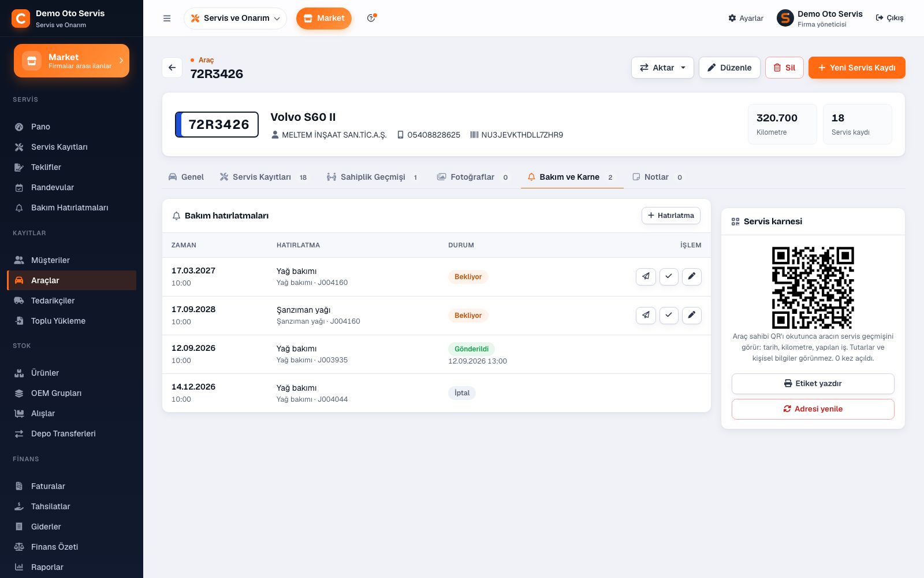Click the Servis karnesi QR code
924x578 pixels.
click(x=813, y=288)
